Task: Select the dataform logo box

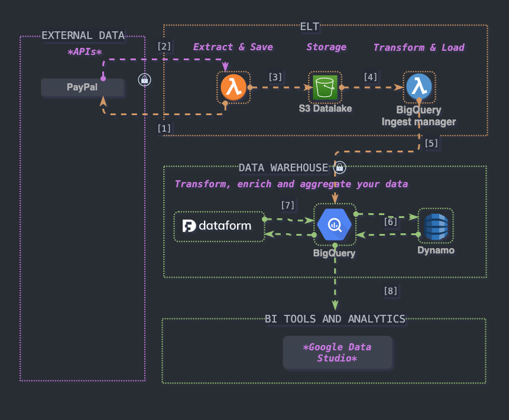Action: tap(219, 226)
